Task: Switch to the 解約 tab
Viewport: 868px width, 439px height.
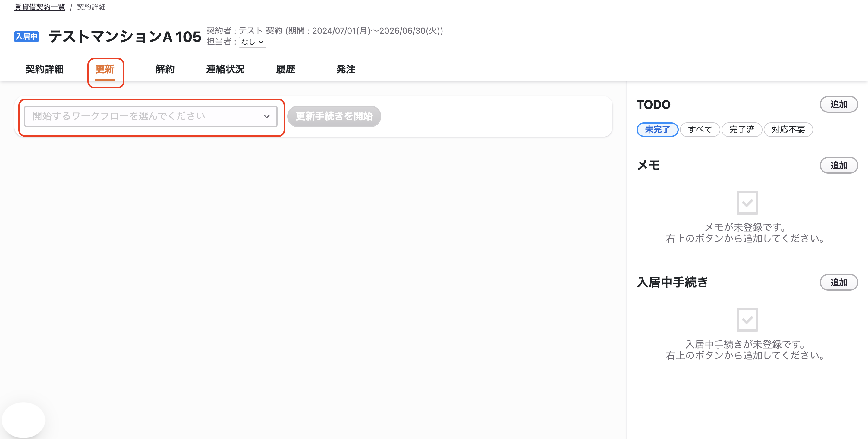Action: coord(165,69)
